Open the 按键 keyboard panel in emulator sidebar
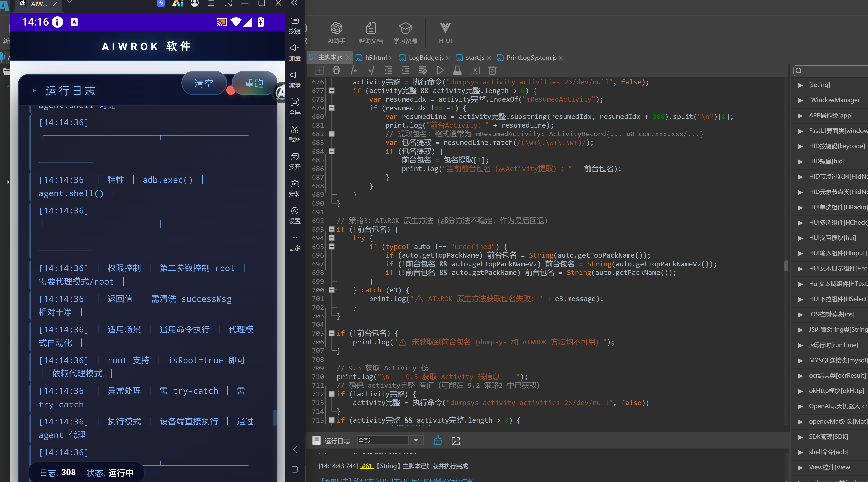 (x=295, y=25)
